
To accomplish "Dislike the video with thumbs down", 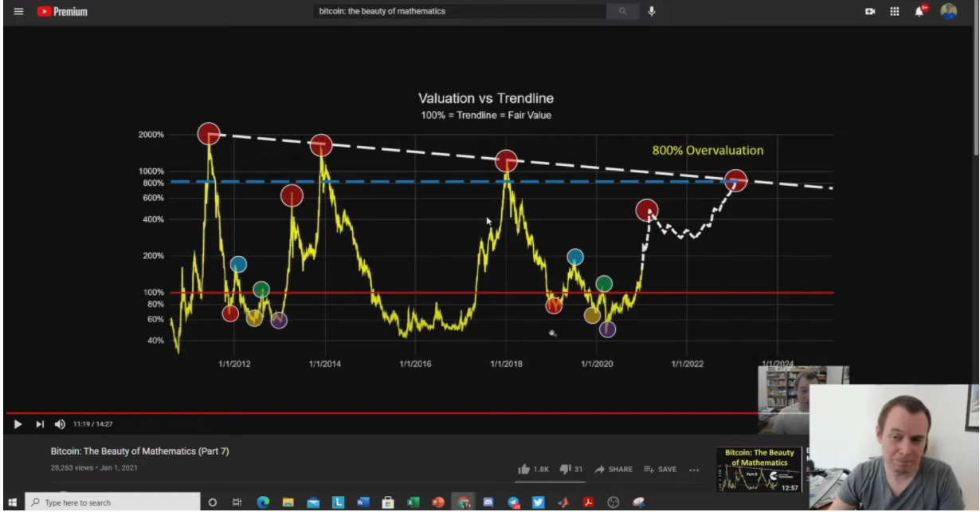I will coord(571,469).
